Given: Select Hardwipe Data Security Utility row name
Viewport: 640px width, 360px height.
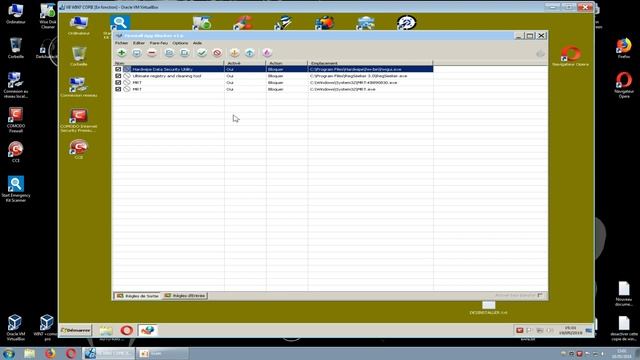Looking at the screenshot, I should tap(162, 69).
